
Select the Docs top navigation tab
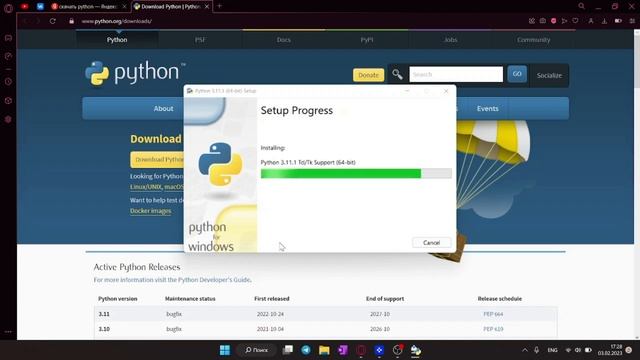[284, 40]
